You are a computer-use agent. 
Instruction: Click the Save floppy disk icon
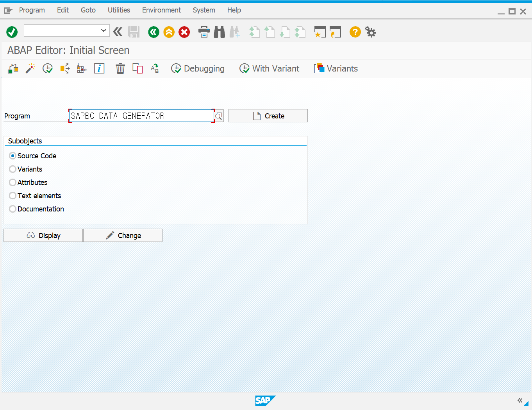(x=134, y=32)
